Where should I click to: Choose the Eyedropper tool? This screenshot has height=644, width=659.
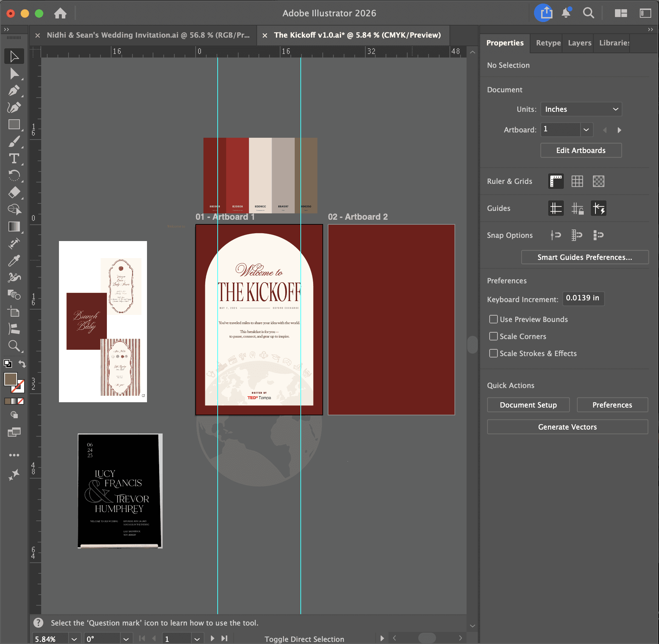point(14,261)
